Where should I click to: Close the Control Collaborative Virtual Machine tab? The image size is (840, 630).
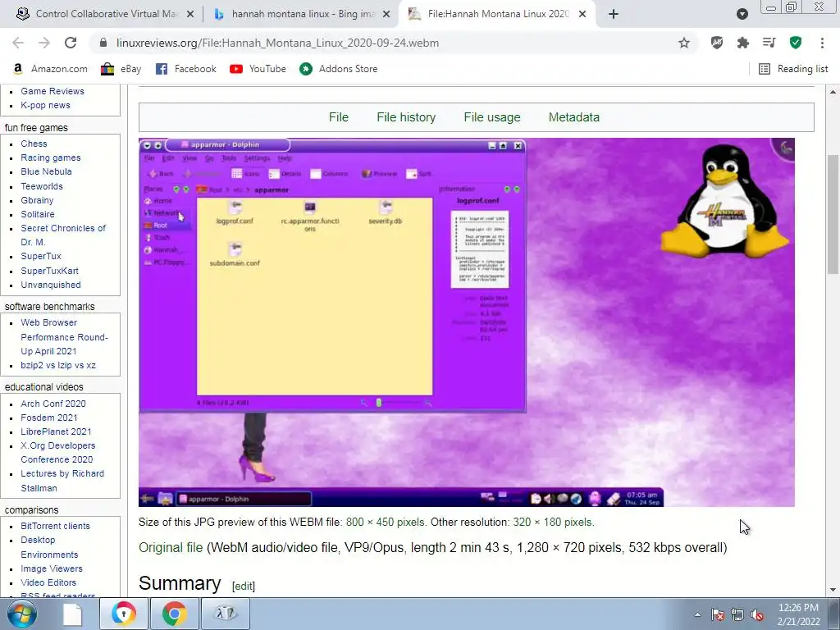[x=190, y=14]
